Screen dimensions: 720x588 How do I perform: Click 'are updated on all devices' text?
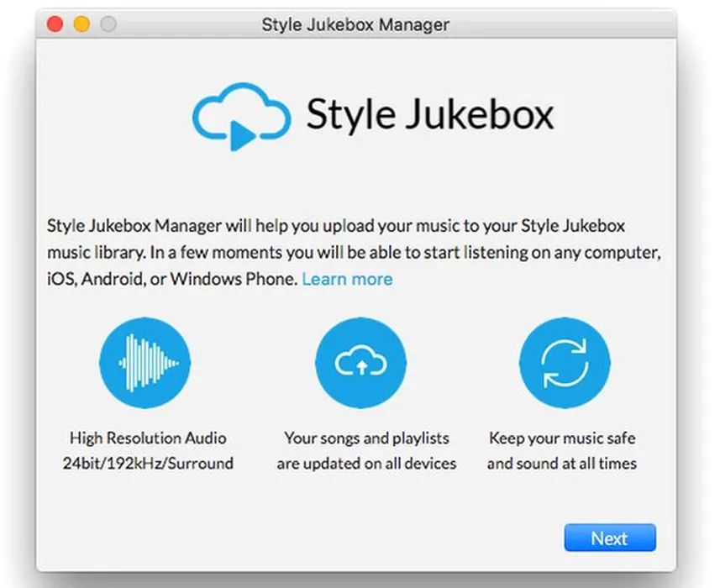coord(366,463)
